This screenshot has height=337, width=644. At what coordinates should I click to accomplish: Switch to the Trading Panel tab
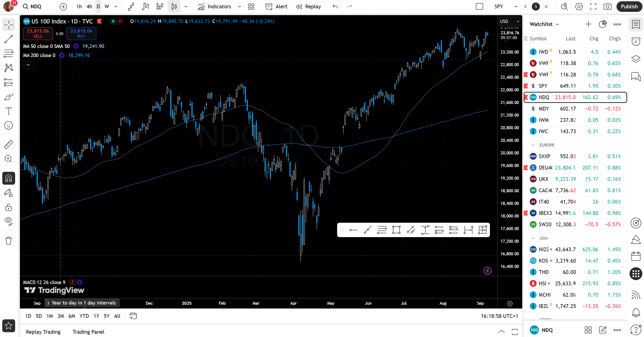88,332
